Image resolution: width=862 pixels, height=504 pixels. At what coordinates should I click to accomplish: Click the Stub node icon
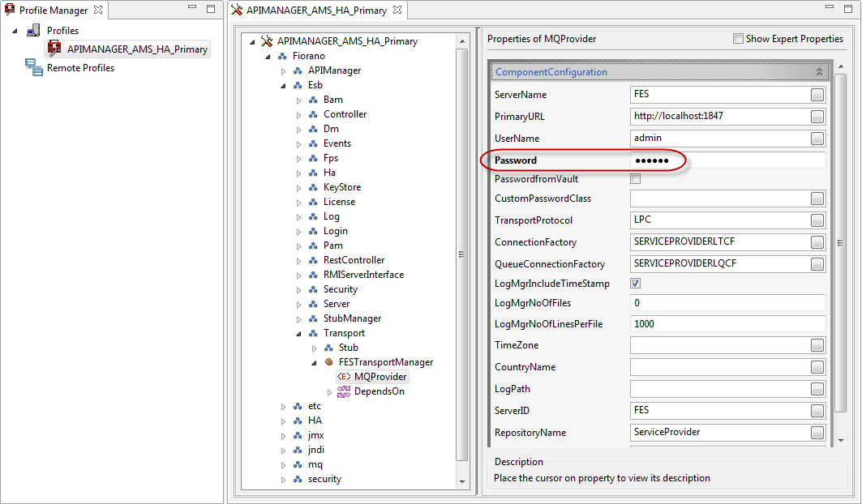click(x=328, y=348)
